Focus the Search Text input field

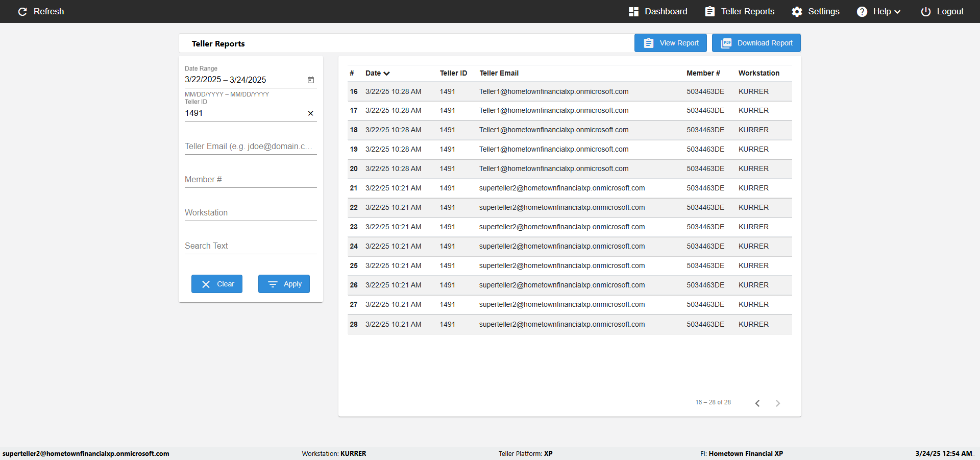click(x=251, y=246)
